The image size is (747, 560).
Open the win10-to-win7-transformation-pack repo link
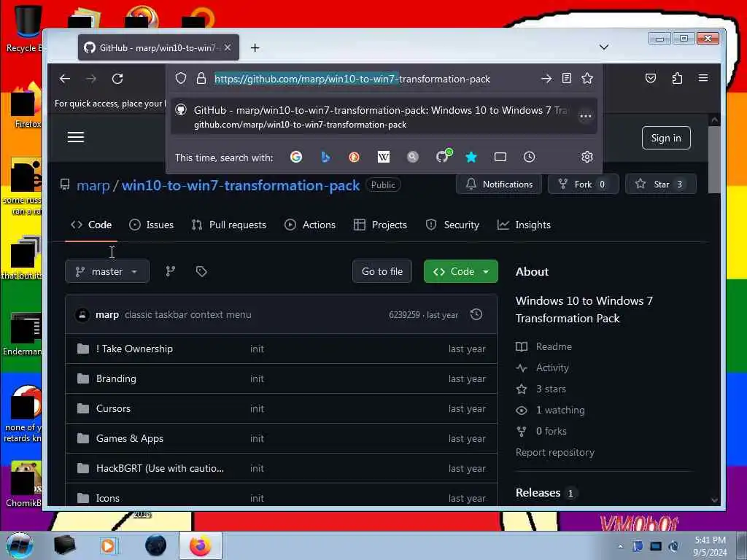(241, 185)
